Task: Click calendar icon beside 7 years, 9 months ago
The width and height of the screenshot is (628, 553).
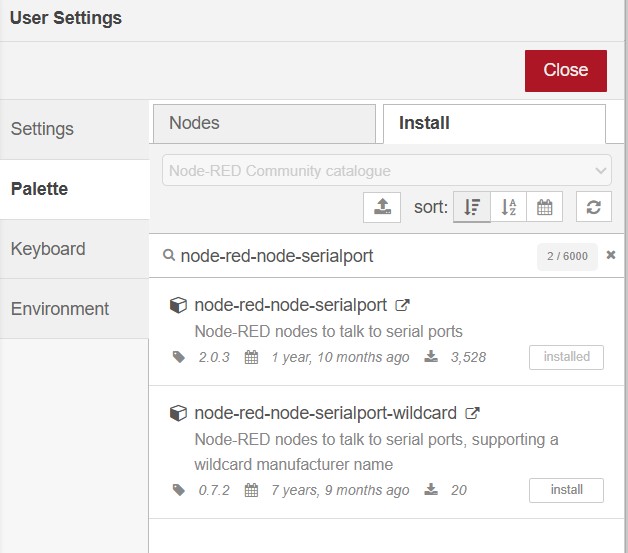Action: click(x=251, y=490)
